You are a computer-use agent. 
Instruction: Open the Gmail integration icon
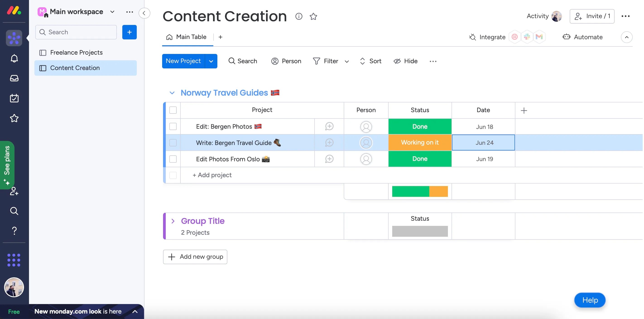539,37
